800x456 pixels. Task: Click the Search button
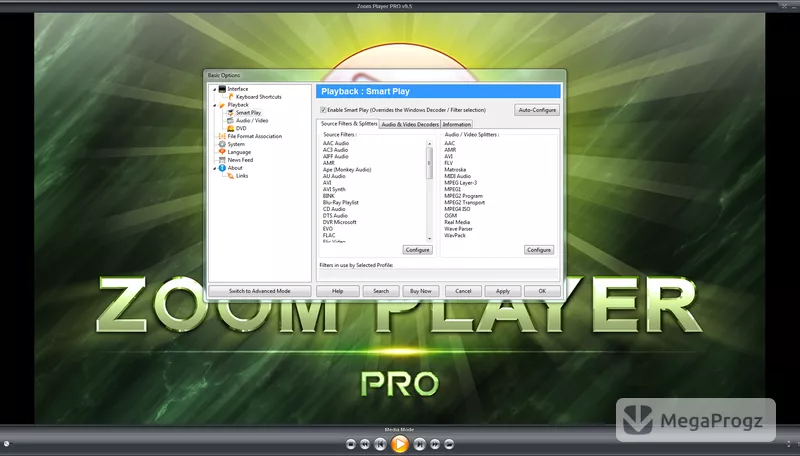381,291
